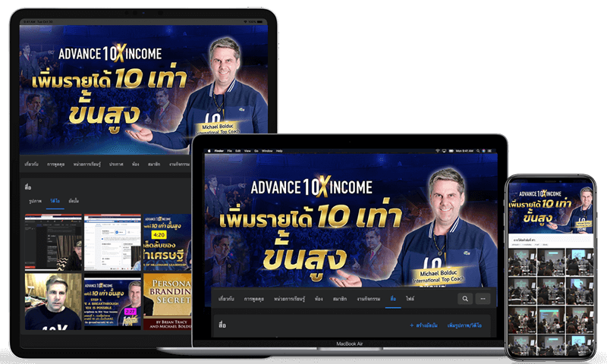Switch to วิดีโอ media sub-tab on tablet
The height and width of the screenshot is (364, 607).
(55, 201)
